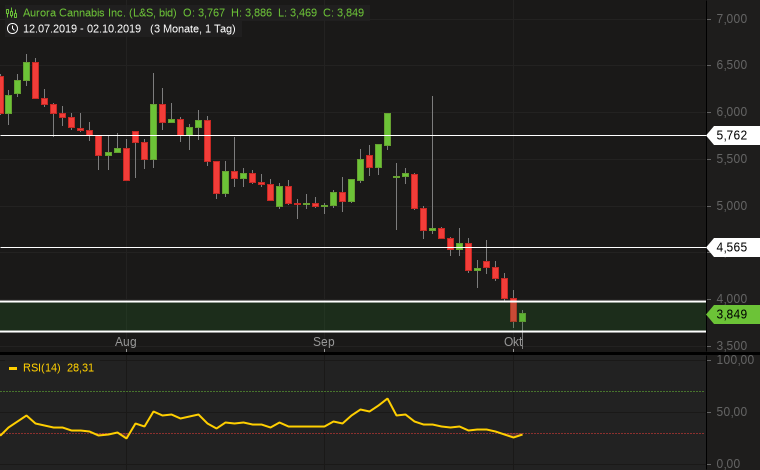Click the green 3,849 current price tag
The image size is (760, 470).
[x=732, y=314]
